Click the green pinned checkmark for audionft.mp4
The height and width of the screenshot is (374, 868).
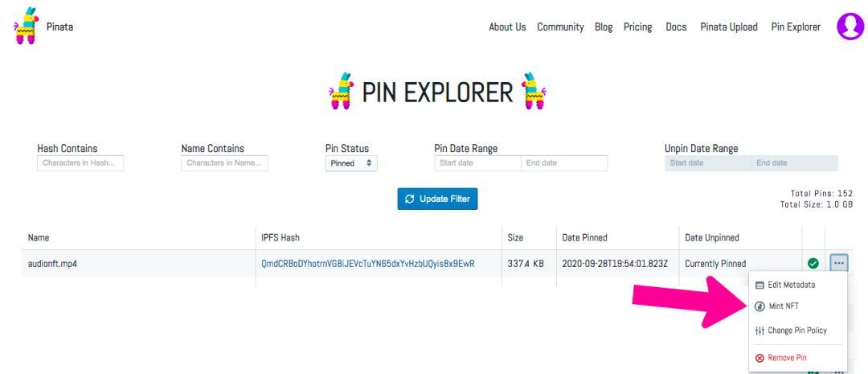[x=813, y=263]
